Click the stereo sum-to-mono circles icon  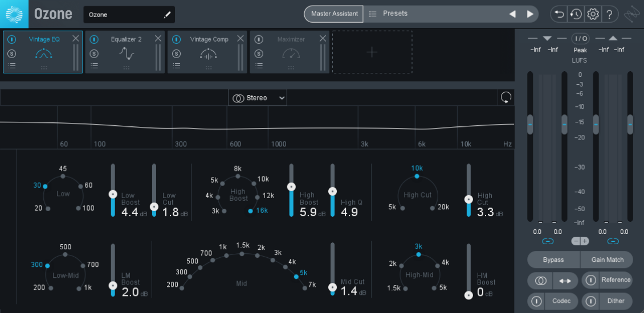[x=540, y=281]
